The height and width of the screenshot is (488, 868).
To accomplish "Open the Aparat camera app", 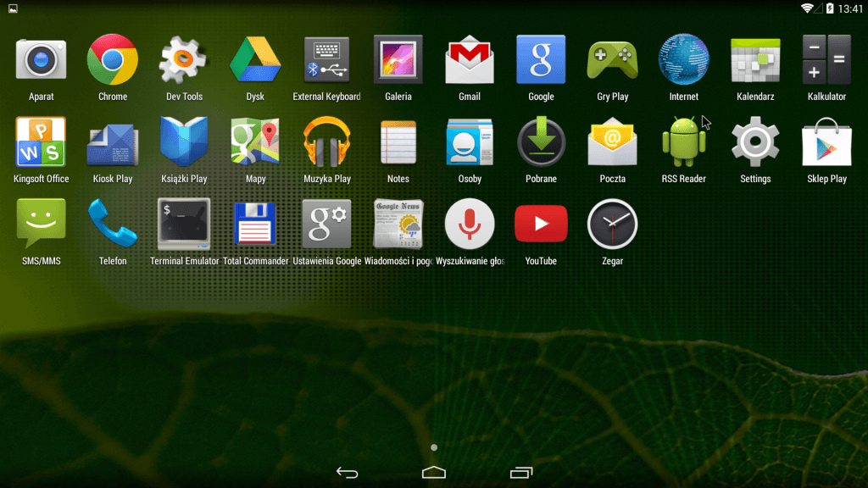I will click(x=41, y=60).
